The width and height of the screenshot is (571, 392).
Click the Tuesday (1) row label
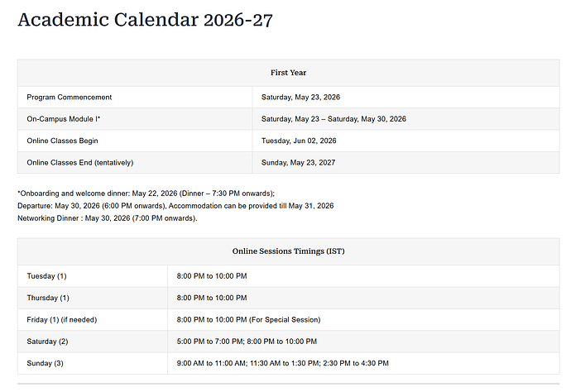(46, 275)
